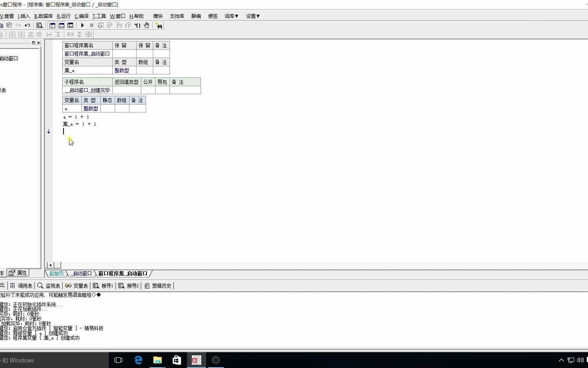The width and height of the screenshot is (588, 368).
Task: Click the paste icon in the toolbar
Action: pyautogui.click(x=9, y=25)
